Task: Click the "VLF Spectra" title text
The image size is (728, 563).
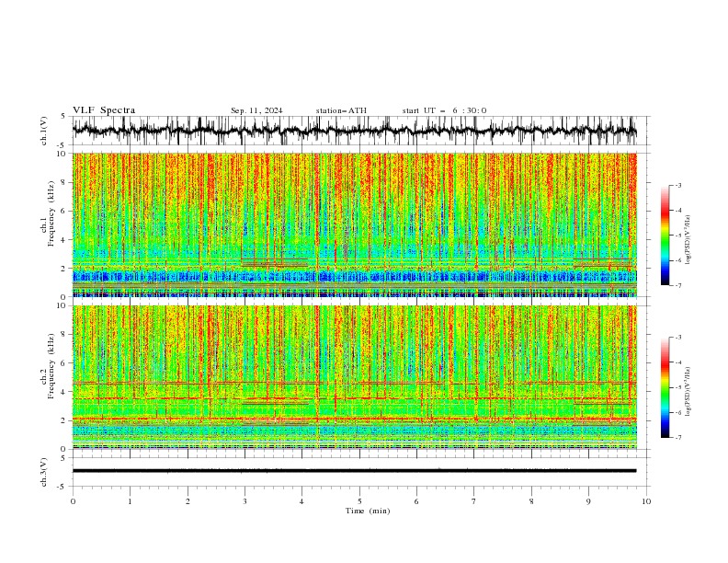Action: click(104, 110)
